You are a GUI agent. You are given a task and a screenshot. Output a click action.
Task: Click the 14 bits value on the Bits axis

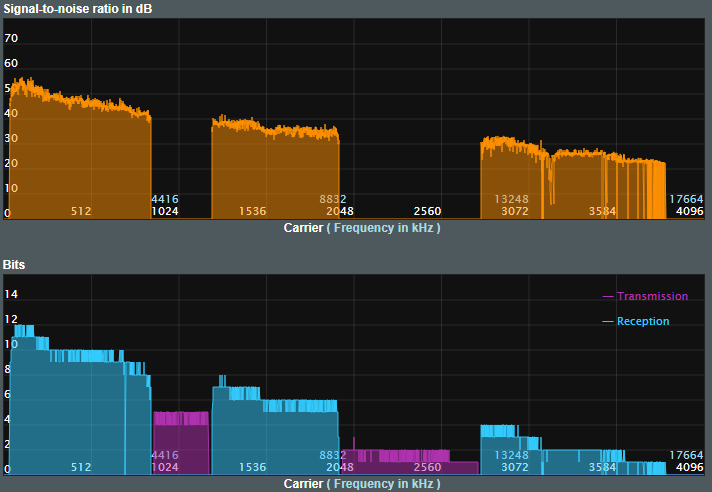tap(12, 294)
